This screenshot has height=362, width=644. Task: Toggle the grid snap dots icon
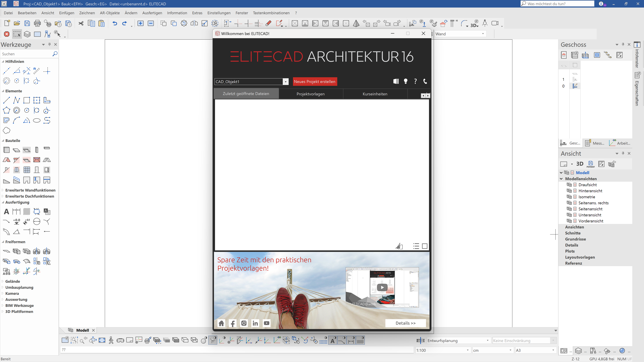(323, 340)
